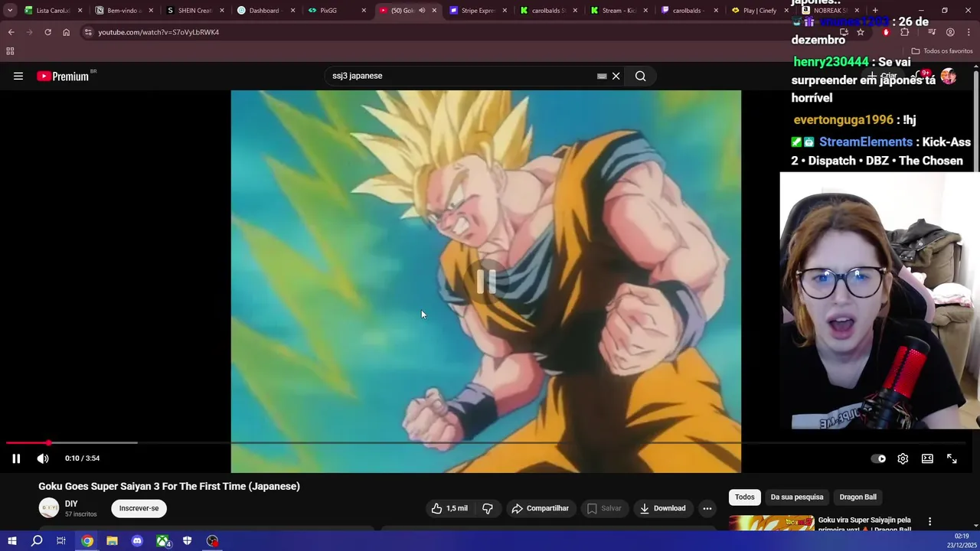This screenshot has height=551, width=980.
Task: Switch to the Lista Carol browser tab
Action: (53, 11)
